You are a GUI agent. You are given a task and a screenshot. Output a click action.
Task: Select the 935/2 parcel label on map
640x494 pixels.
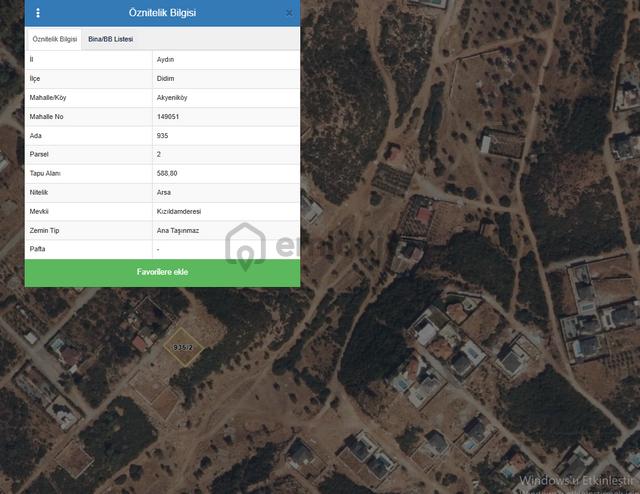(183, 347)
